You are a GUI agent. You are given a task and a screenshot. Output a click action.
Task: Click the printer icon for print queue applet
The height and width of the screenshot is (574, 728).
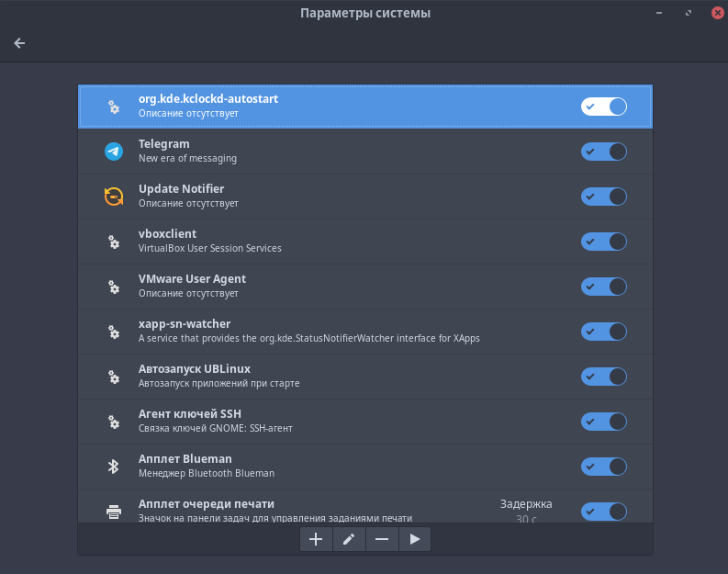tap(114, 512)
